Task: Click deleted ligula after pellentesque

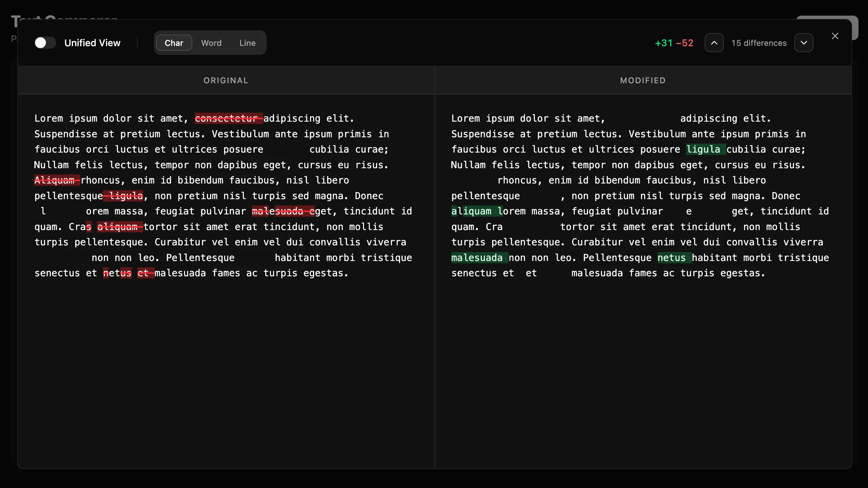Action: pos(123,196)
